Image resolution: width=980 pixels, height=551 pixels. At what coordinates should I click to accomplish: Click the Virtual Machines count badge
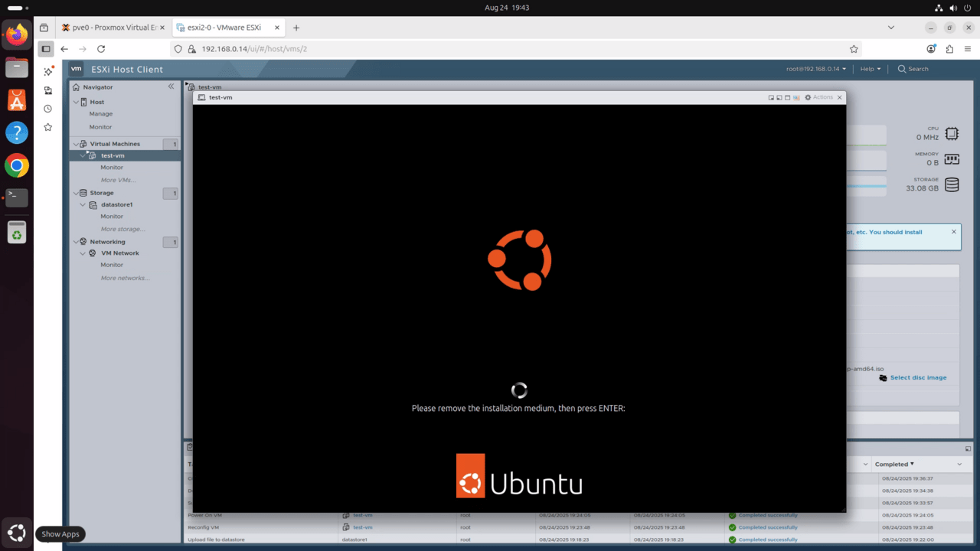[x=171, y=144]
